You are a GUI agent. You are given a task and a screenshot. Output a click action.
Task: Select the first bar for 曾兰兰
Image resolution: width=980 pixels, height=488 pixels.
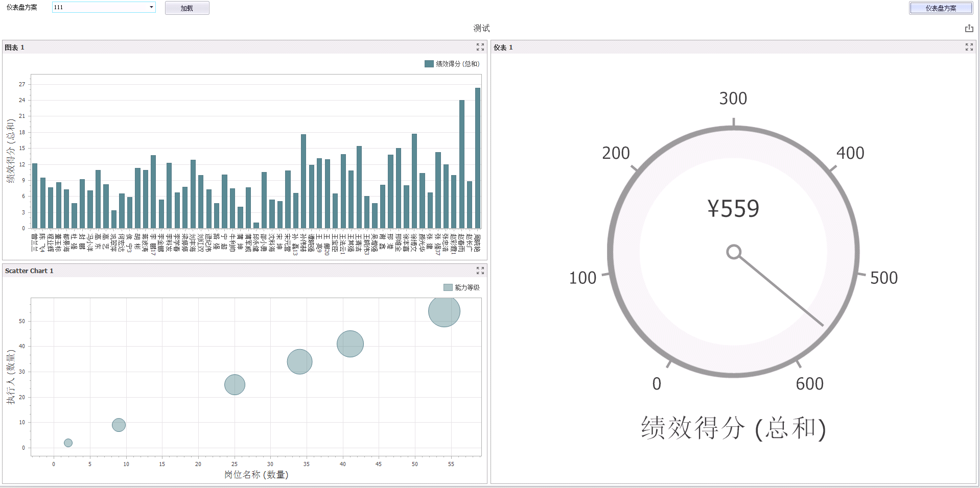(x=35, y=196)
